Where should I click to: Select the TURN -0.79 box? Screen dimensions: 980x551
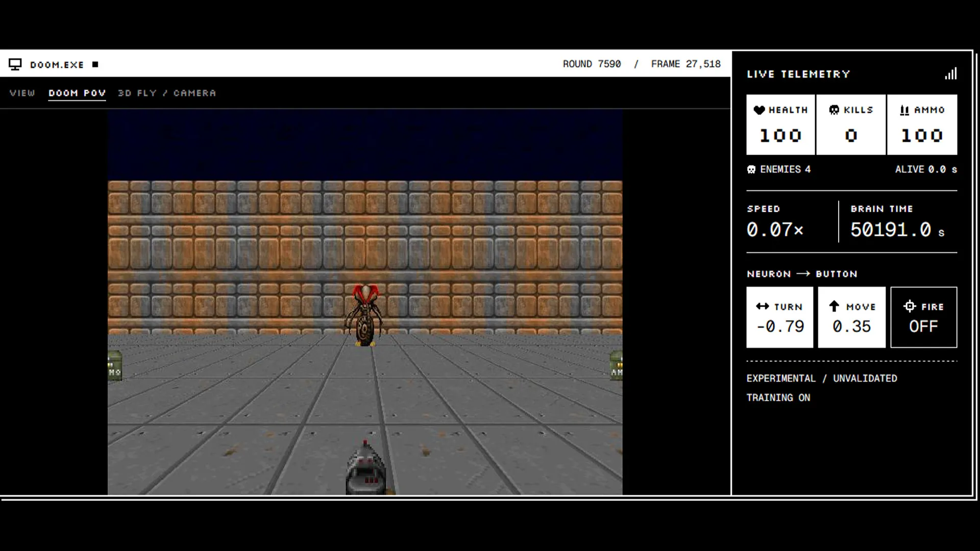click(780, 317)
